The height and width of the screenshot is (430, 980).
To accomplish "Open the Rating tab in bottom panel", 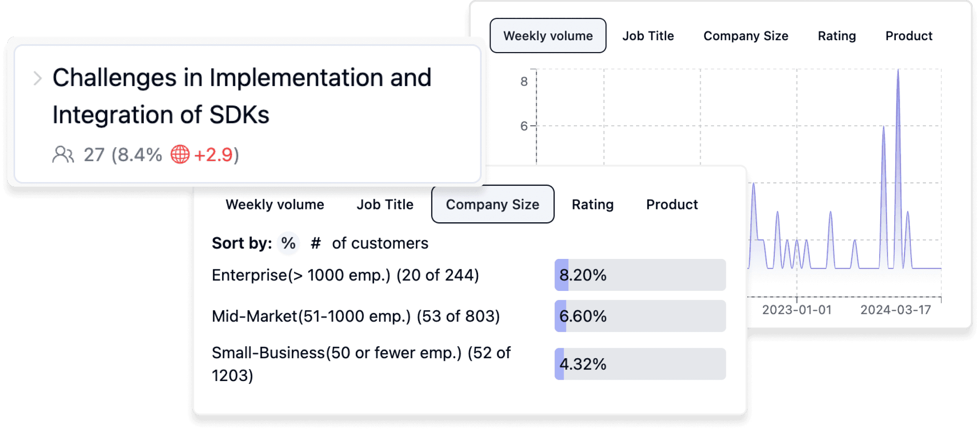I will point(593,204).
